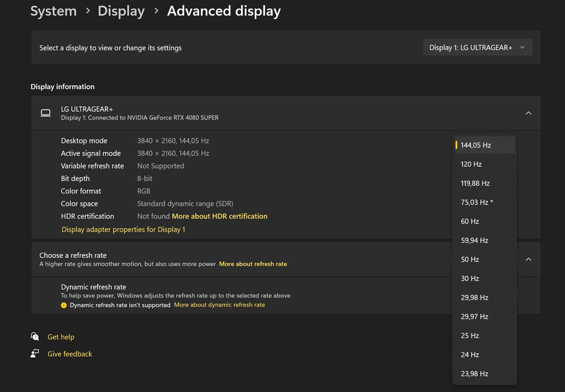Click the Bit depth 8-bit value

click(x=145, y=179)
